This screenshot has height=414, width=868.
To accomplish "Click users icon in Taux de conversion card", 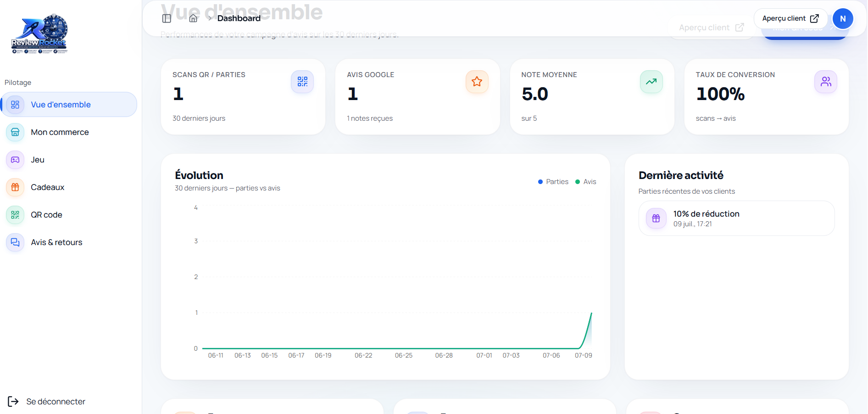I will click(x=826, y=82).
